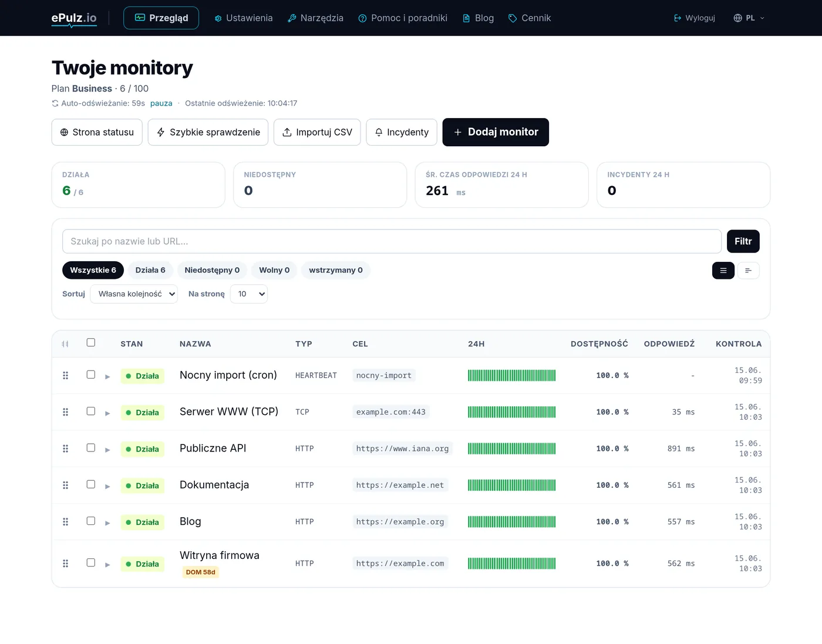This screenshot has width=822, height=644.
Task: Select the Niedostępny 0 filter tab
Action: click(212, 270)
